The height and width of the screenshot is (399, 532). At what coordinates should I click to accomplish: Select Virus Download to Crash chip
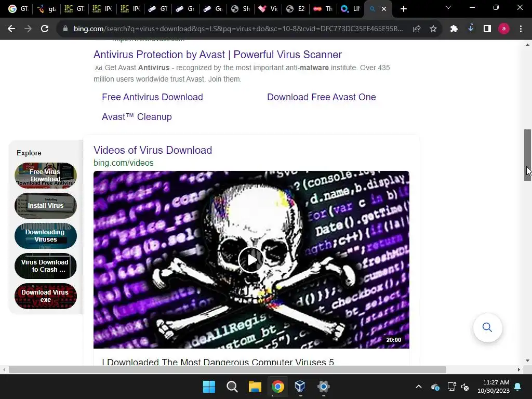[46, 266]
